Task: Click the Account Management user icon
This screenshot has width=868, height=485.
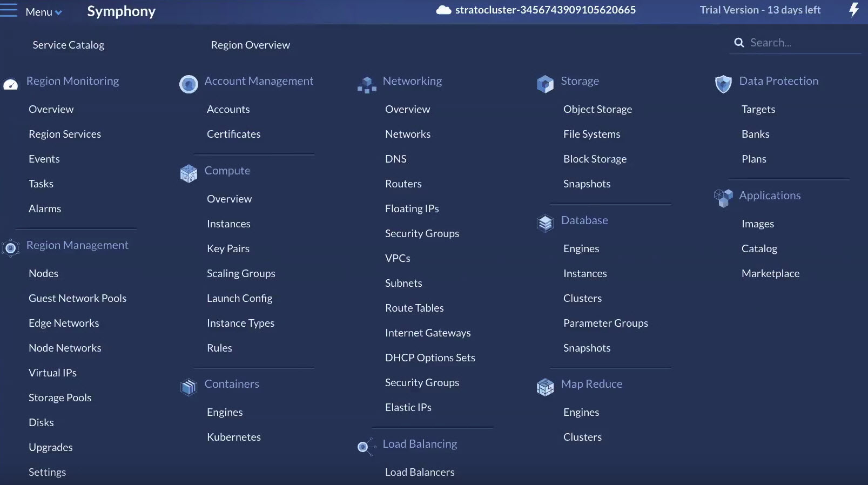Action: coord(189,84)
